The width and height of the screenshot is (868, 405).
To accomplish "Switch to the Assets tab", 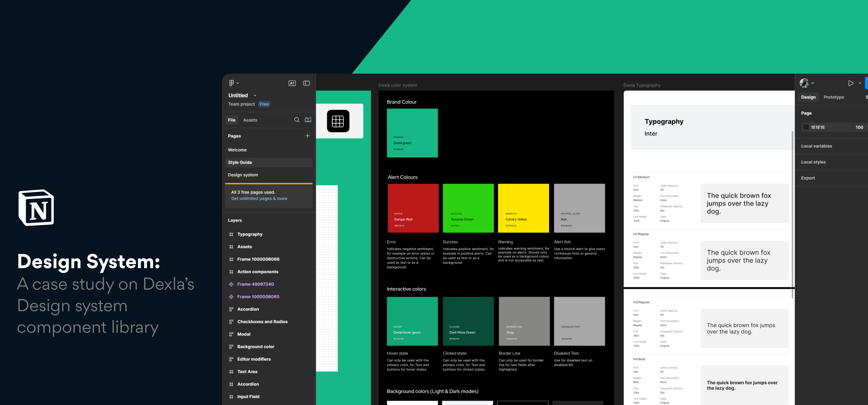I will (250, 120).
